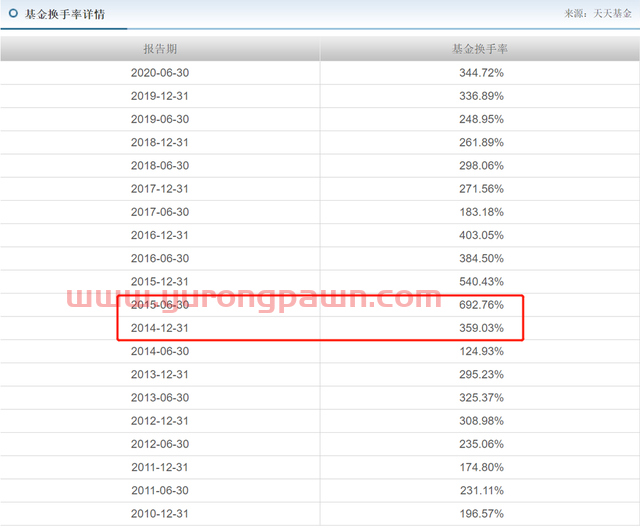Select the rate value 295.23%

(x=481, y=375)
